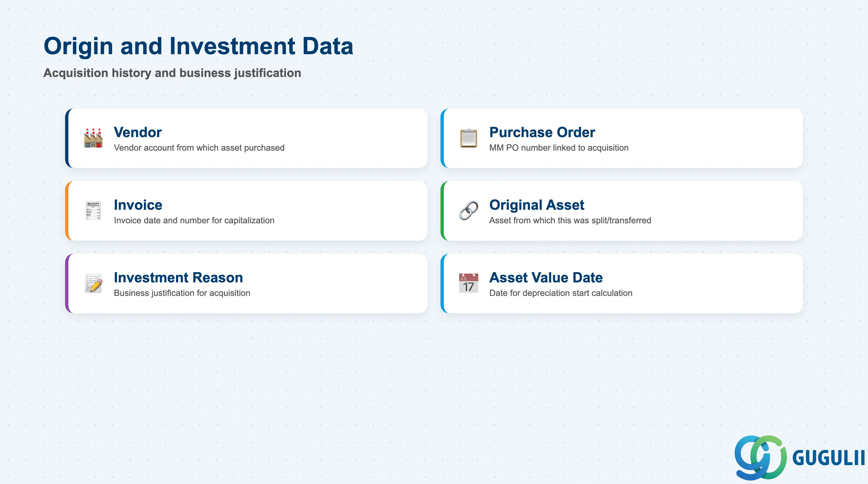The width and height of the screenshot is (868, 484).
Task: Select the Purchase Order heading
Action: click(x=542, y=132)
